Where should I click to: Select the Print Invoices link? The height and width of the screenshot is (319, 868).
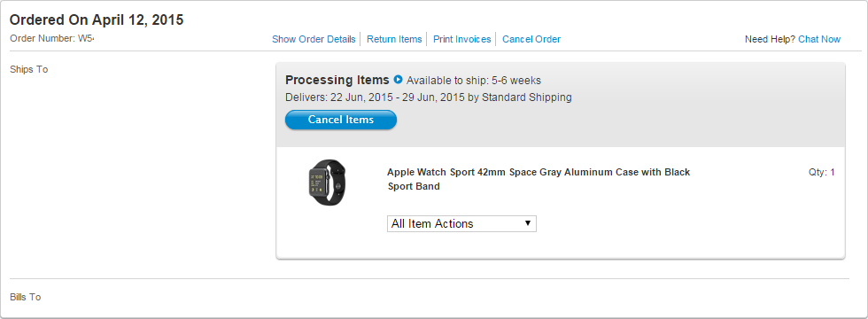click(x=461, y=39)
